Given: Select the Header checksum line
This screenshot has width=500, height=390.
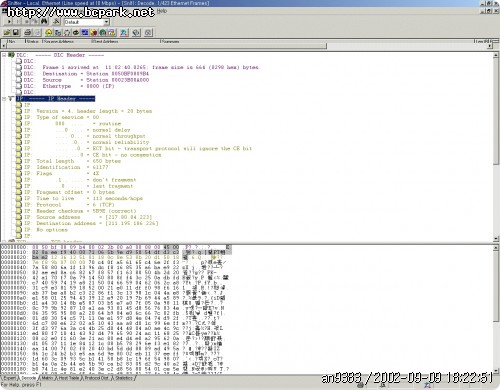Looking at the screenshot, I should coord(80,211).
